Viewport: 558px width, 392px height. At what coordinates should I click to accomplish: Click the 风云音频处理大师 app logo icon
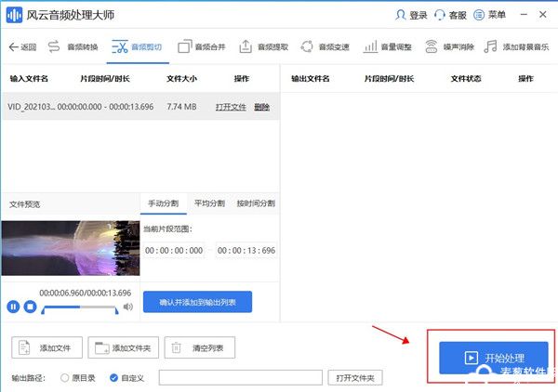coord(14,15)
